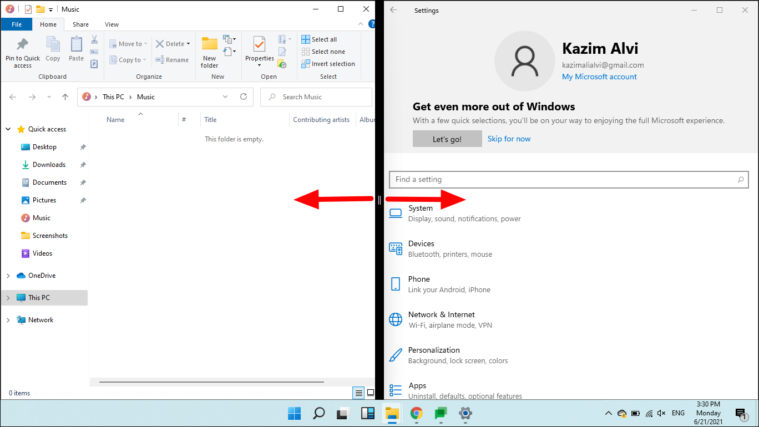
Task: Click the Contributing artists column header
Action: tap(321, 120)
